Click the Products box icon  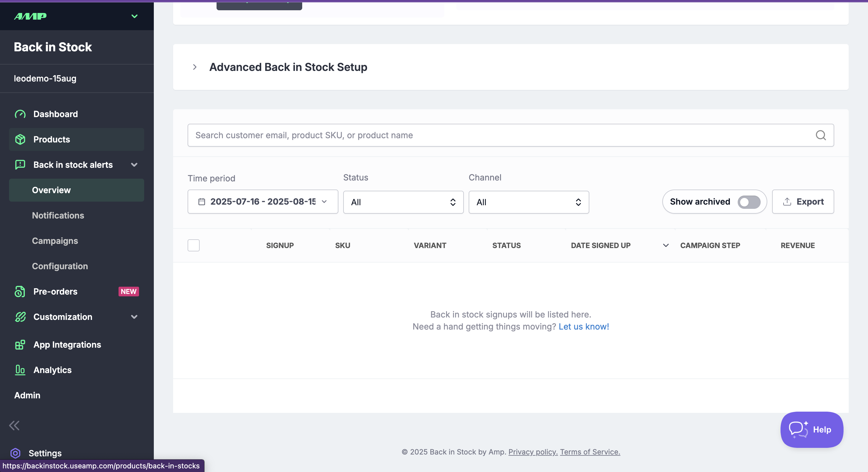point(20,139)
